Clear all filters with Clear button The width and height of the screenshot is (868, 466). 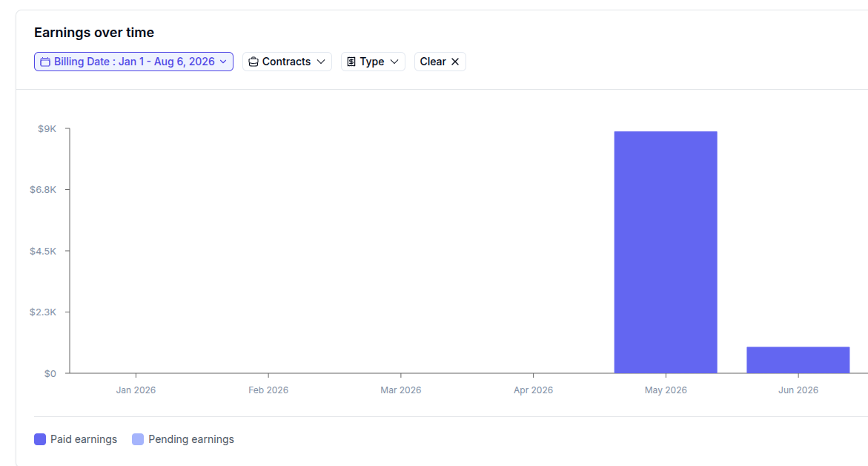click(440, 62)
